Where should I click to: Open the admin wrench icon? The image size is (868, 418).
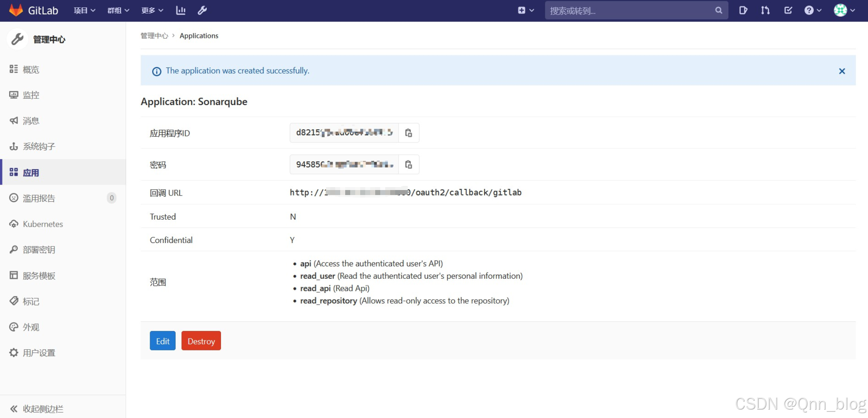click(202, 10)
